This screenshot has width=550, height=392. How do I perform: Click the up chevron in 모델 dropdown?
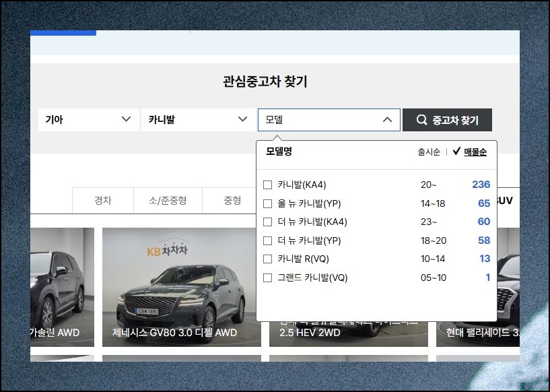coord(387,120)
